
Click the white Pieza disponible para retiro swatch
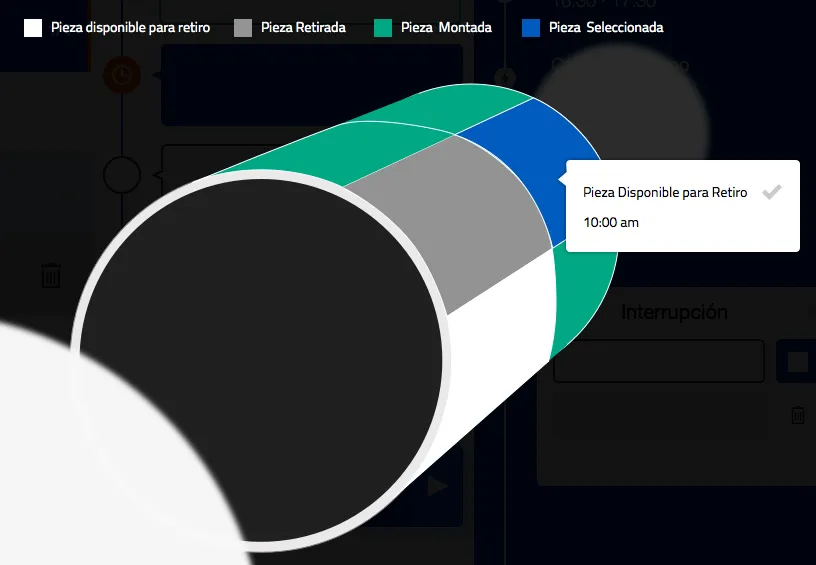coord(33,28)
